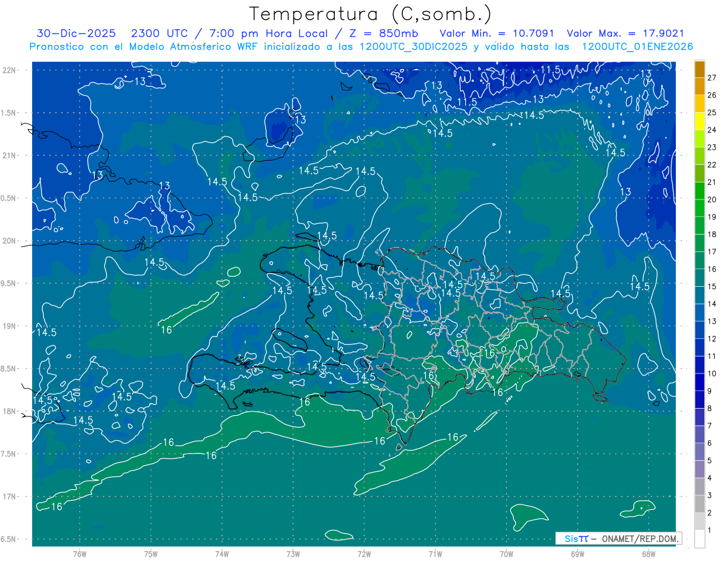Click the white swatch below the 1 label
Screen dimensions: 728x562
699,539
